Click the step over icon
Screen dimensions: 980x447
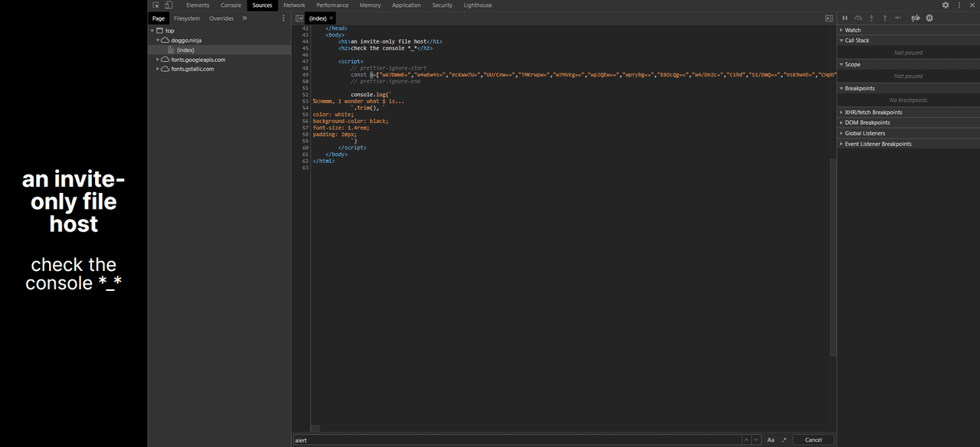click(x=858, y=18)
